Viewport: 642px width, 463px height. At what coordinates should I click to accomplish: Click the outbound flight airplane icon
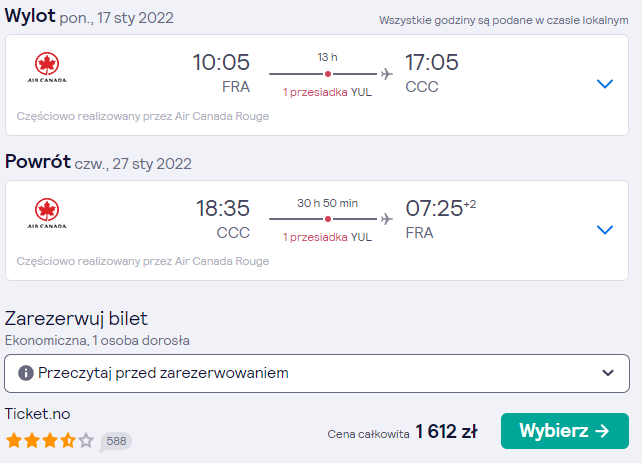[x=387, y=74]
